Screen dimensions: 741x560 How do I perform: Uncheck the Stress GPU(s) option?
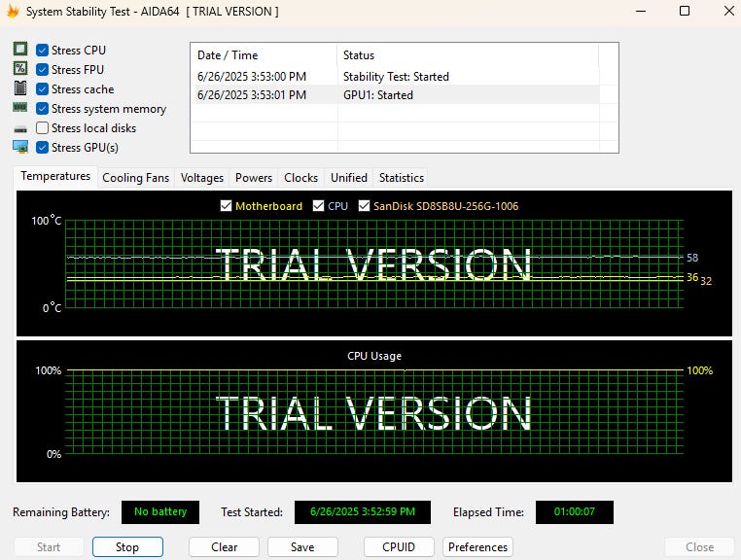[x=43, y=148]
